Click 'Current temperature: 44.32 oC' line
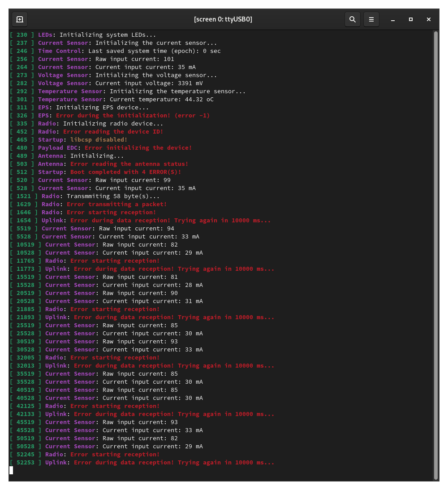The width and height of the screenshot is (448, 490). tap(112, 100)
